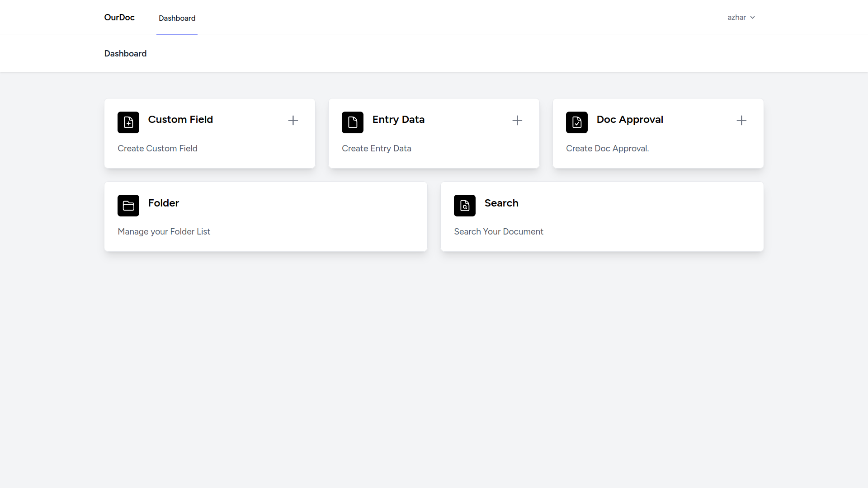Click the Entry Data document icon
Viewport: 868px width, 488px height.
coord(353,122)
